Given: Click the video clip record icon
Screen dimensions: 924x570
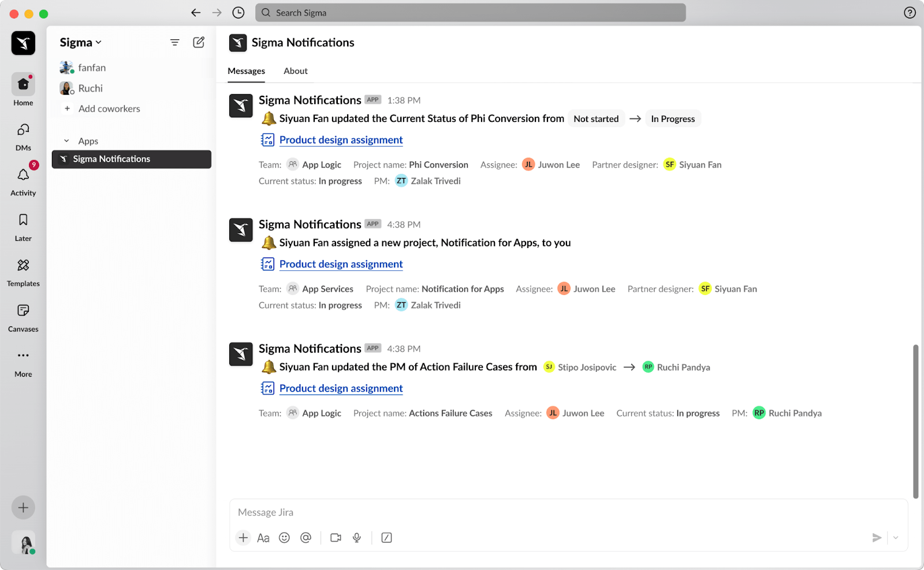Looking at the screenshot, I should (x=336, y=538).
